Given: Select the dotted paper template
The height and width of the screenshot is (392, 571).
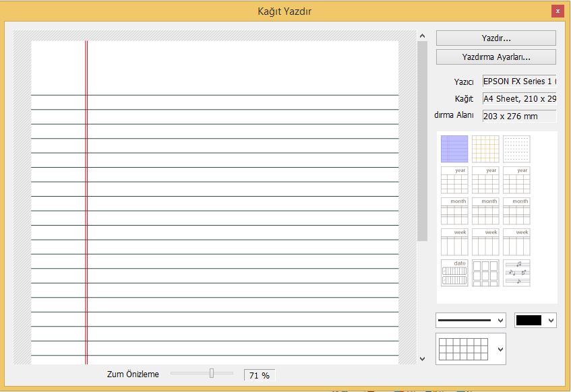Looking at the screenshot, I should tap(516, 149).
